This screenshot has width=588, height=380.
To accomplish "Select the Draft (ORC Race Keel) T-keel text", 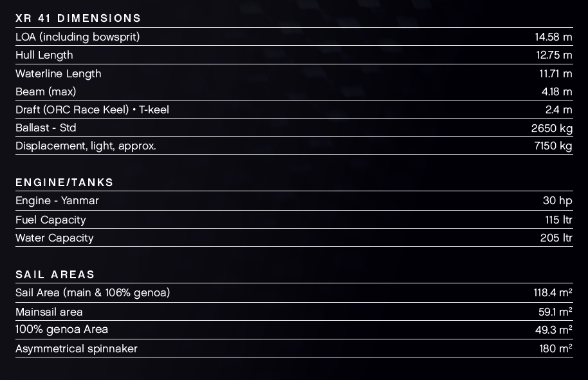I will 92,109.
